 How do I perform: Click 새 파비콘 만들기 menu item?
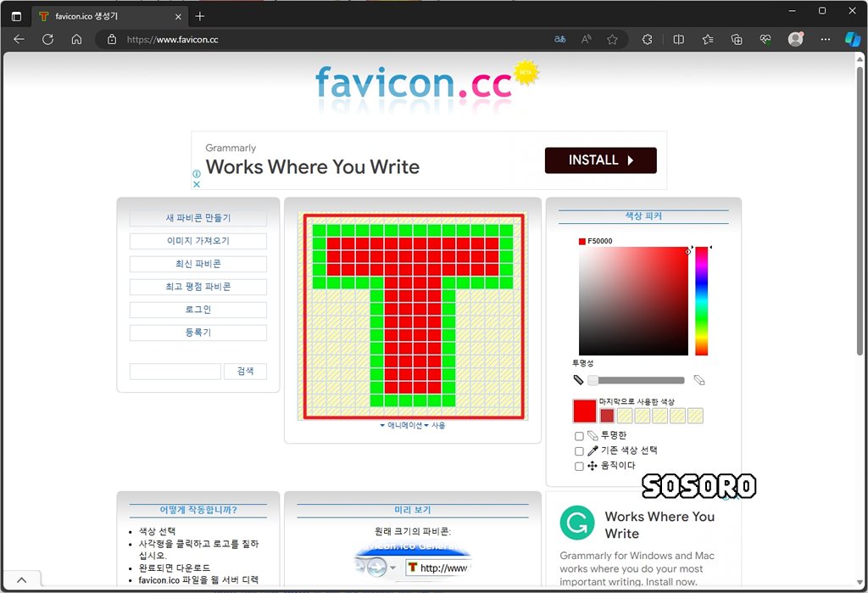198,218
